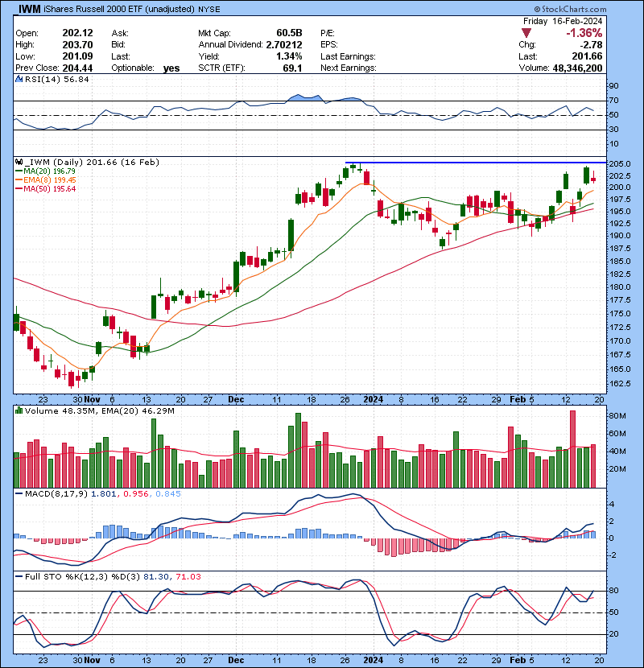
Task: Click the red down-arrow change indicator
Action: tap(526, 32)
